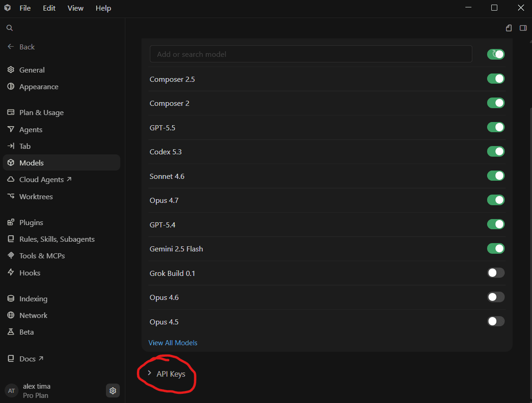Click the Cursor app logo icon
This screenshot has height=403, width=532.
[x=7, y=8]
